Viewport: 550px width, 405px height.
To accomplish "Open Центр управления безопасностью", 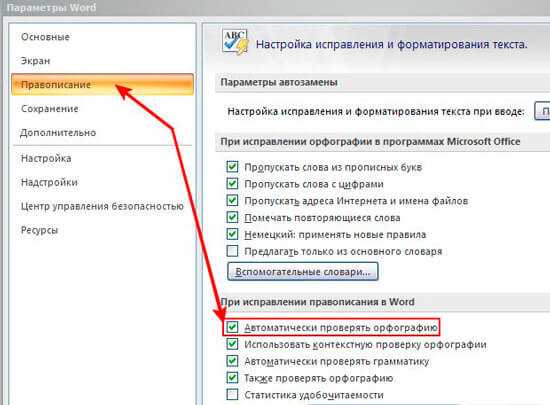I will 102,206.
